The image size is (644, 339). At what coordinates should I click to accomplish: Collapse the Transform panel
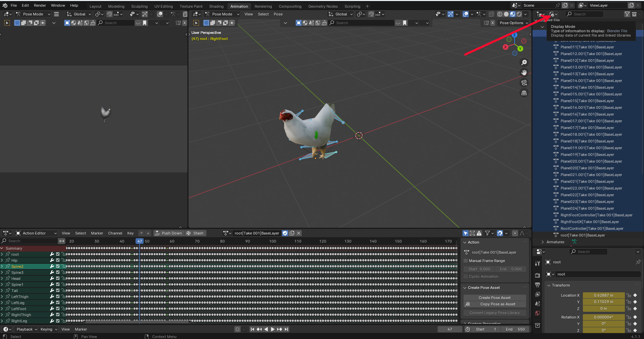point(549,285)
